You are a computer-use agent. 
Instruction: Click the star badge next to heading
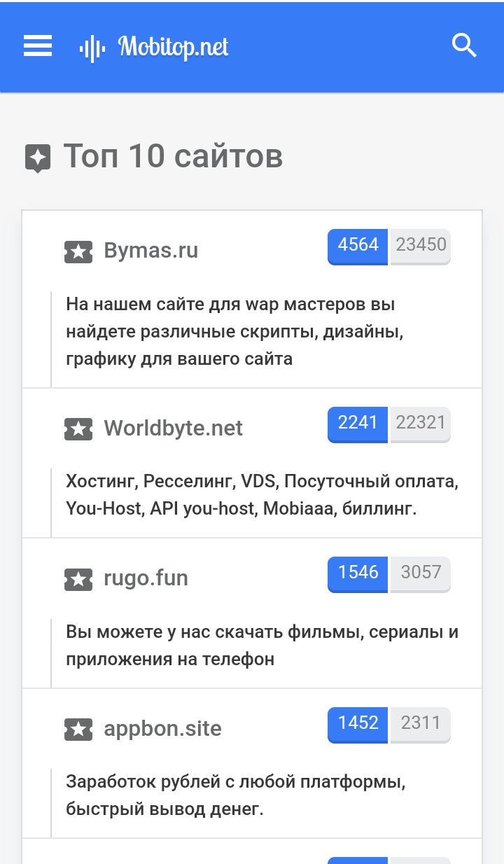coord(38,158)
